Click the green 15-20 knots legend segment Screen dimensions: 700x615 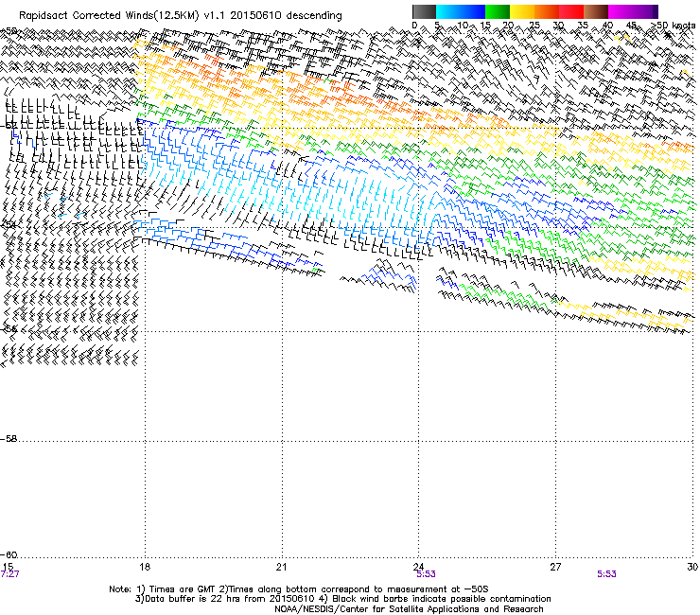click(x=498, y=11)
